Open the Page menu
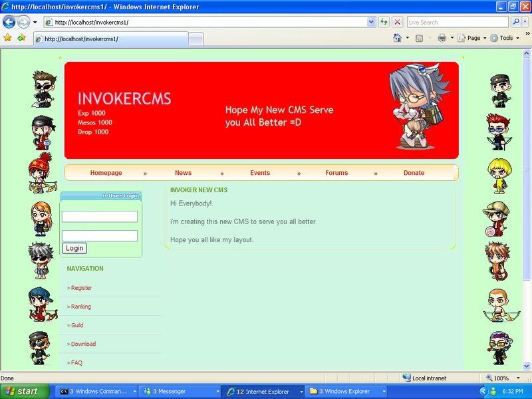Screen dimensions: 532x399 [x=472, y=38]
